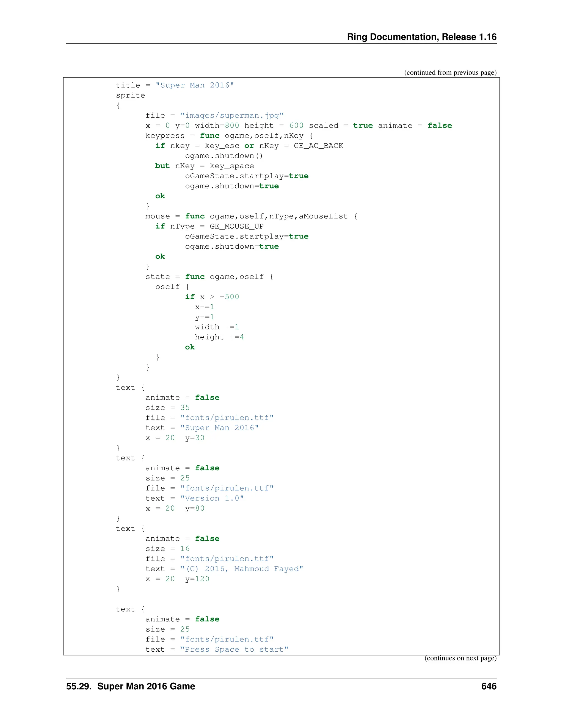Click the title "Super Man 2016" string

click(x=194, y=85)
